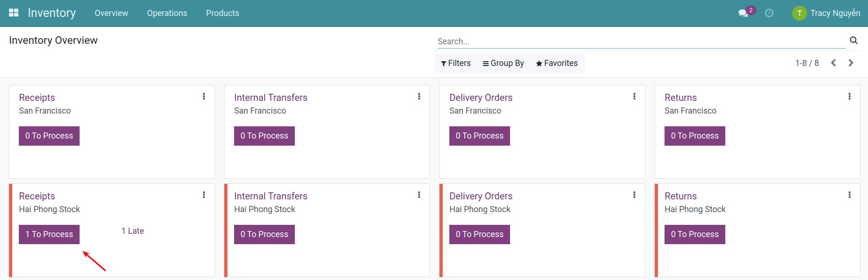Click the Overview menu item
This screenshot has width=868, height=280.
(x=111, y=13)
